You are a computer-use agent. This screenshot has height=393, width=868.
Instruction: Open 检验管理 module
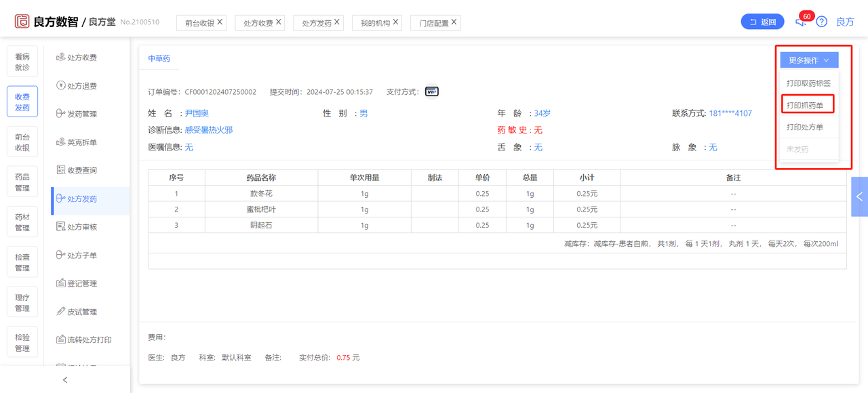[x=22, y=343]
